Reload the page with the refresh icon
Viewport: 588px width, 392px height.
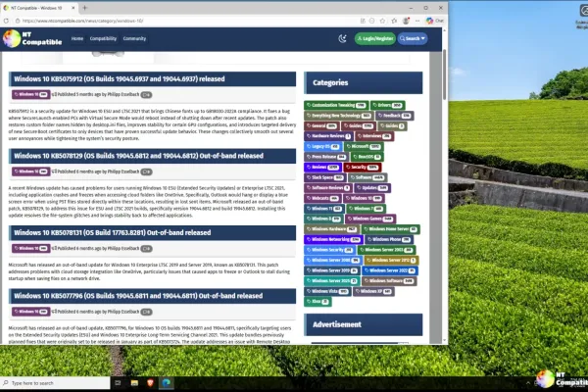[6, 21]
